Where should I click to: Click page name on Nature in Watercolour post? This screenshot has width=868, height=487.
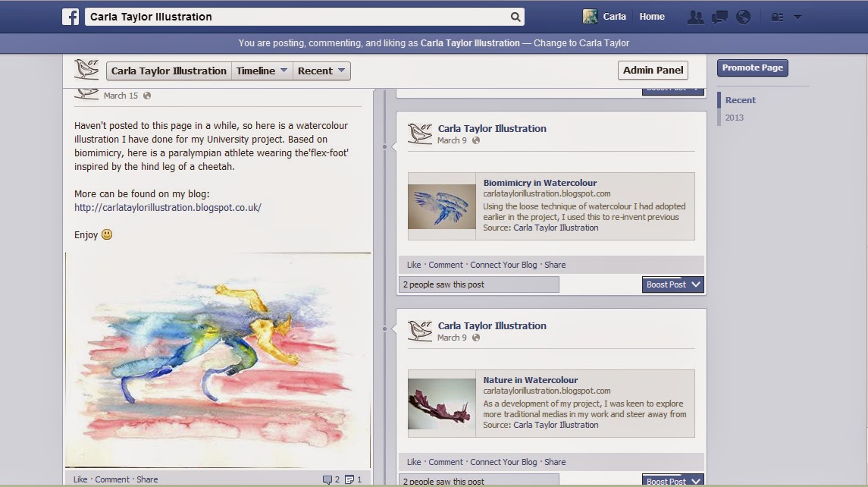tap(492, 325)
